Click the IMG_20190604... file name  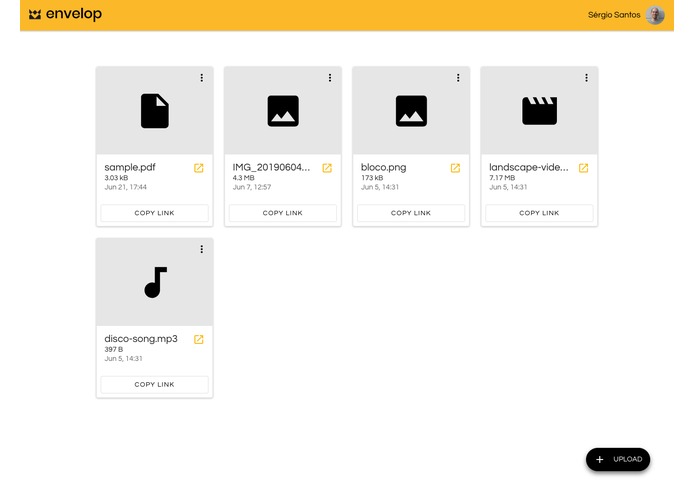[x=271, y=167]
